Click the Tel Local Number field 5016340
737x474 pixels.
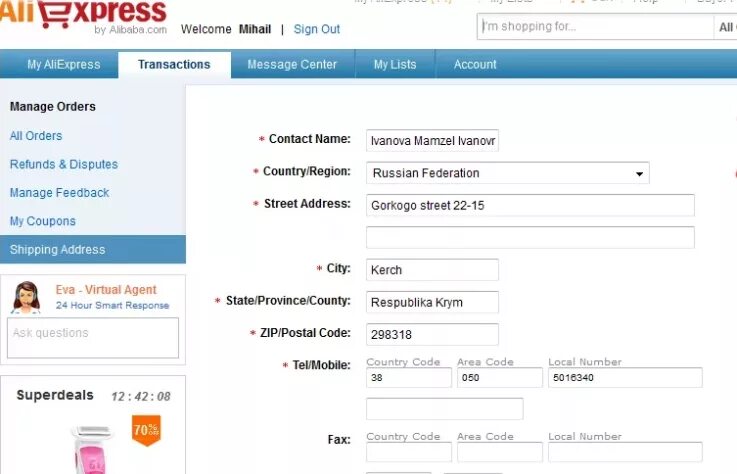pos(625,378)
